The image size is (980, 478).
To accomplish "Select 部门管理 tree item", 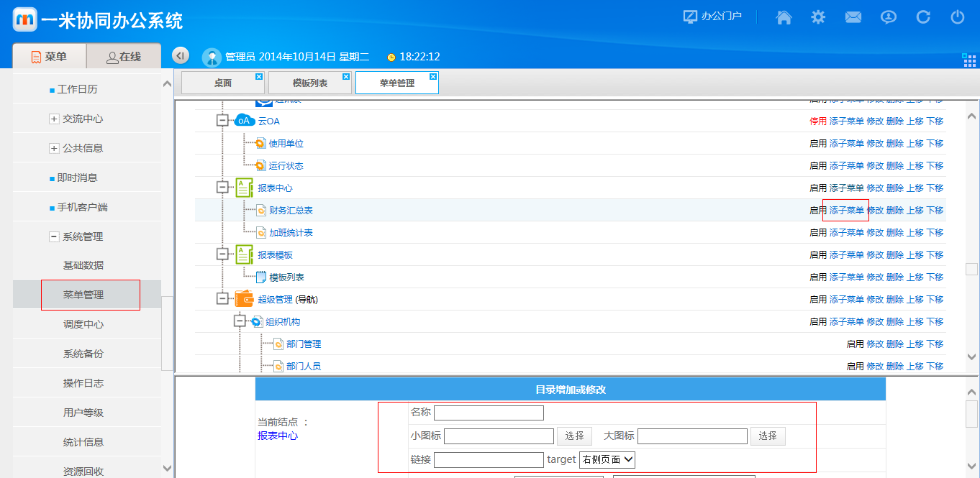I will 304,344.
